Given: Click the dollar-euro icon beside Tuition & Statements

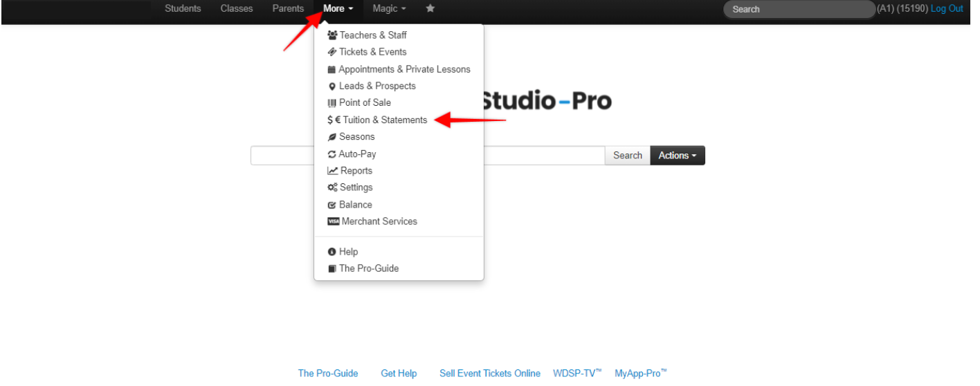Looking at the screenshot, I should point(334,120).
